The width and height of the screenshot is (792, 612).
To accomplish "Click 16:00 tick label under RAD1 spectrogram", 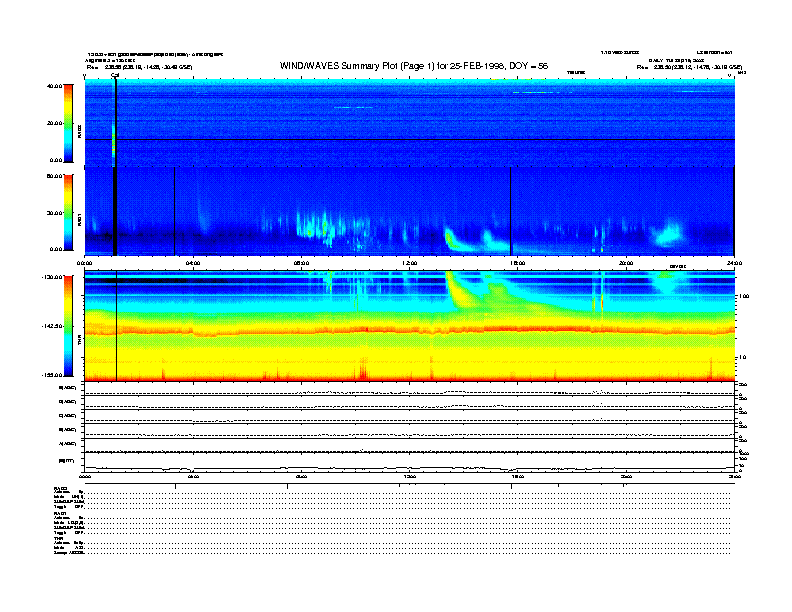I will 518,263.
